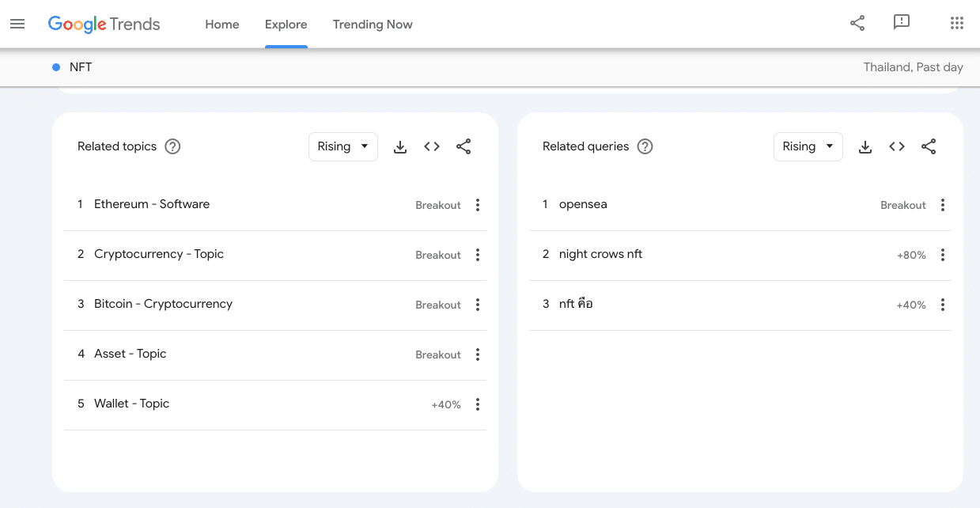Image resolution: width=980 pixels, height=508 pixels.
Task: Click Breakout value for Cryptocurrency row
Action: [438, 255]
